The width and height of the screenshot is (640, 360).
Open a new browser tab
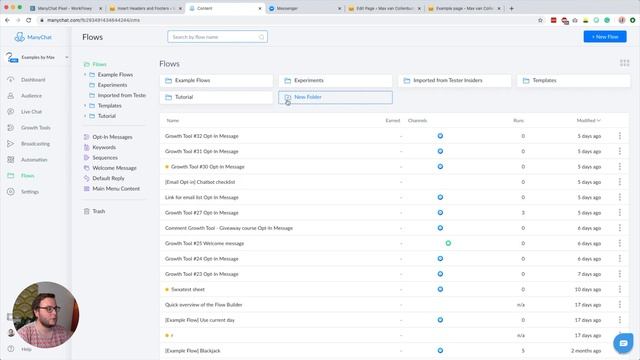click(511, 8)
